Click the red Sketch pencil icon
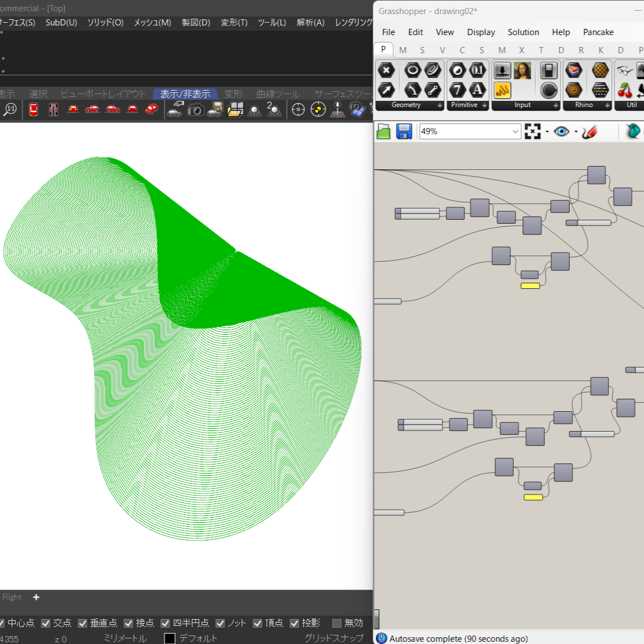Viewport: 644px width, 644px height. (590, 131)
